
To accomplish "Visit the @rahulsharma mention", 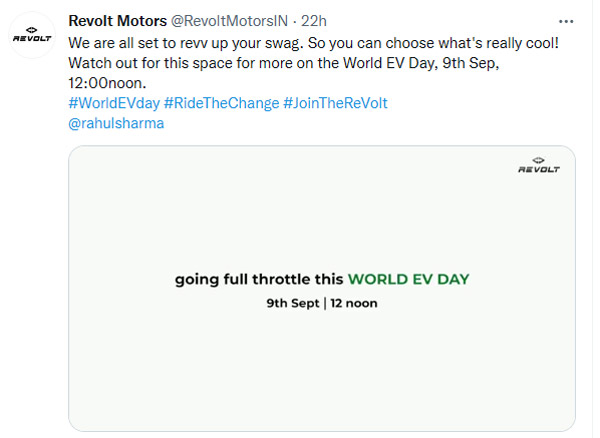I will point(116,123).
